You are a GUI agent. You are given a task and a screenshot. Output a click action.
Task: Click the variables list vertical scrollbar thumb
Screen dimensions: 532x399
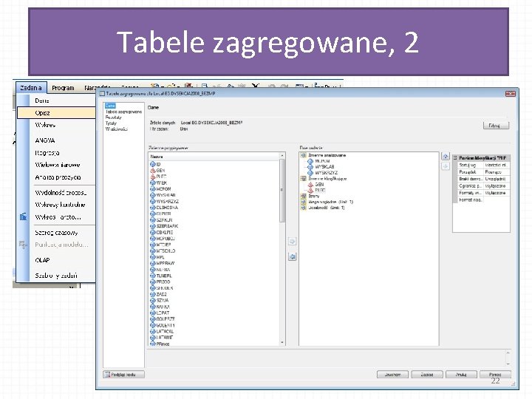(x=282, y=191)
